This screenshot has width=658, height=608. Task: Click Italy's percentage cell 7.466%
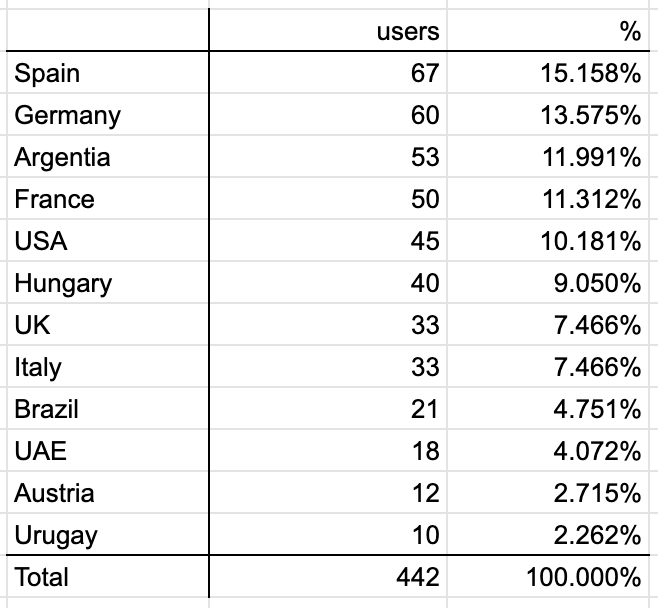pos(548,366)
